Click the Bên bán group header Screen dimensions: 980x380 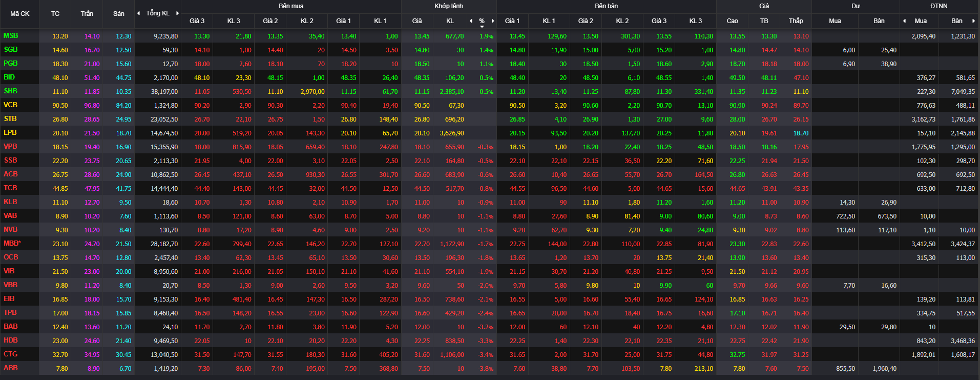(x=607, y=6)
